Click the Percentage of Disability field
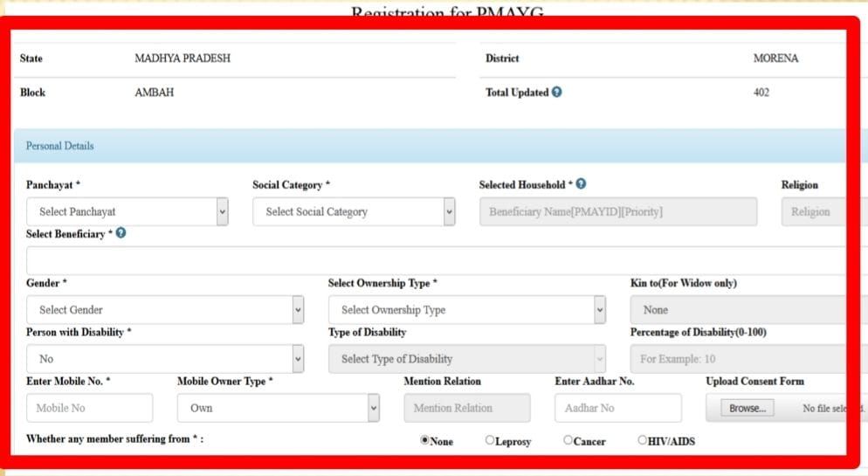868x476 pixels. pyautogui.click(x=734, y=358)
